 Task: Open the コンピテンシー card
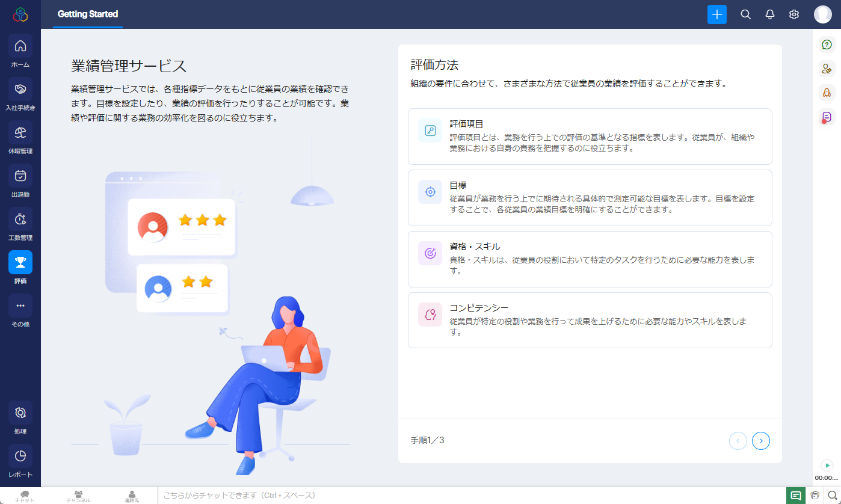pyautogui.click(x=590, y=320)
